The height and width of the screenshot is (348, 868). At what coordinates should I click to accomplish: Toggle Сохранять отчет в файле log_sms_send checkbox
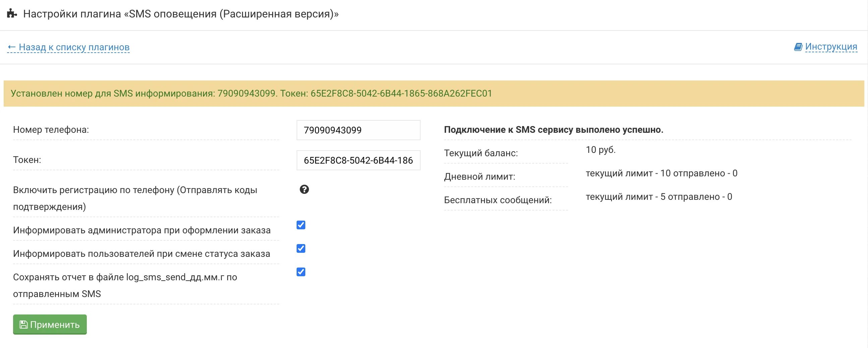[x=301, y=272]
